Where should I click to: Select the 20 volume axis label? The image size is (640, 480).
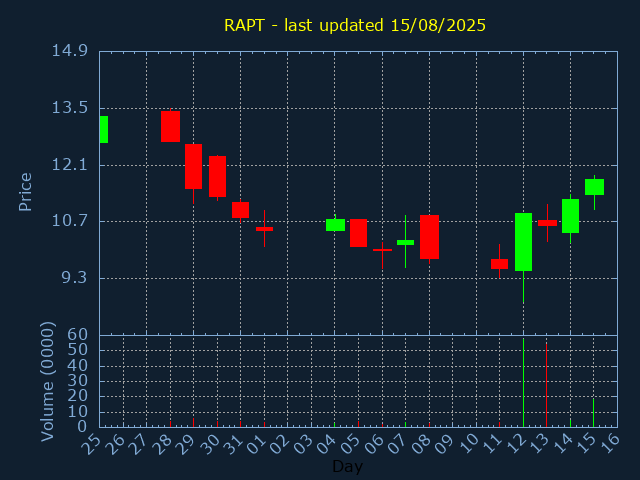(x=78, y=396)
